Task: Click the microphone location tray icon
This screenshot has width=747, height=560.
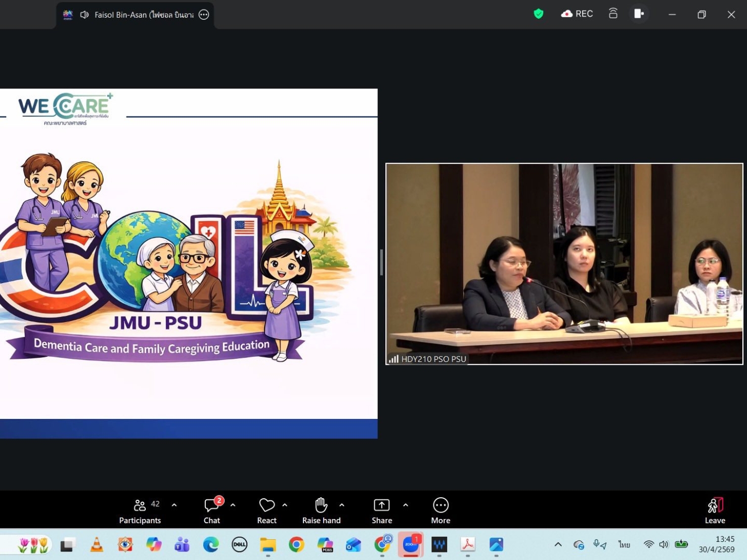Action: pos(600,544)
